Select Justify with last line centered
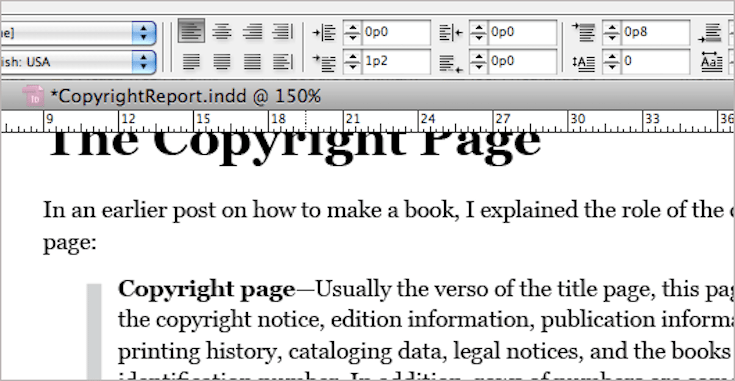The height and width of the screenshot is (381, 735). coord(222,61)
